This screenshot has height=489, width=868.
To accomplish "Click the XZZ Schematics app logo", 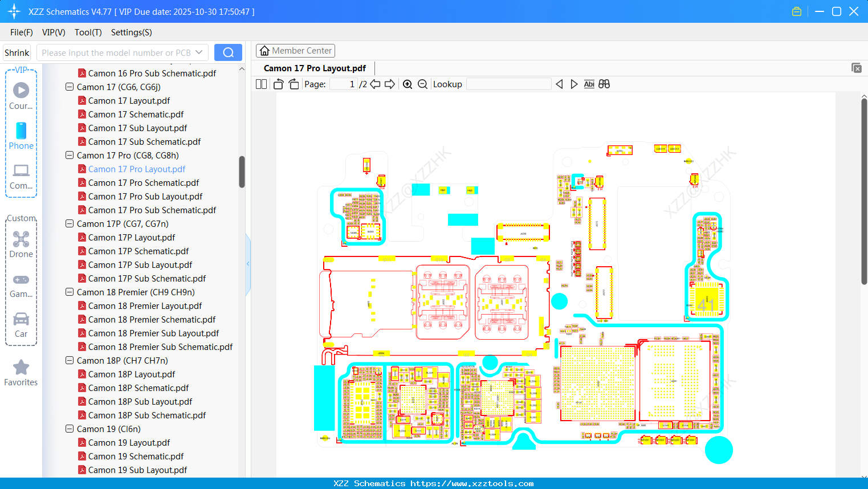I will pyautogui.click(x=14, y=11).
